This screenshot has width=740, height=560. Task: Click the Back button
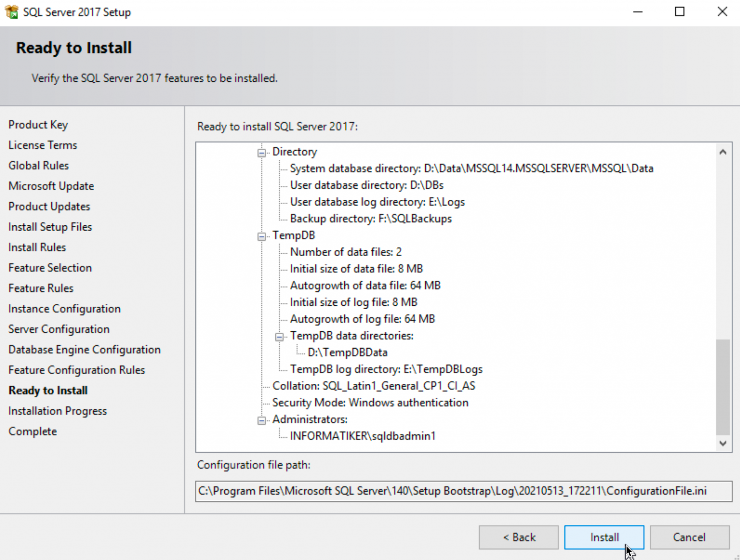click(x=518, y=537)
